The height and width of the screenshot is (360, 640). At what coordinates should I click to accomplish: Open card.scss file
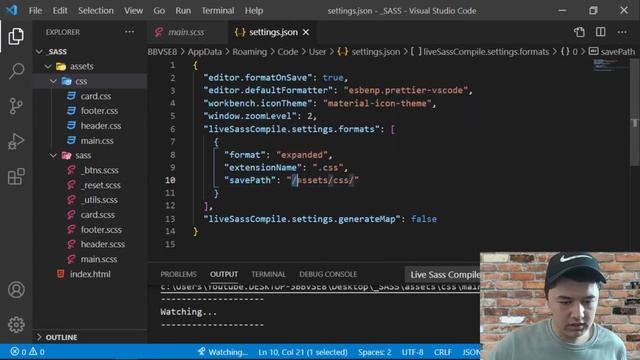(98, 215)
